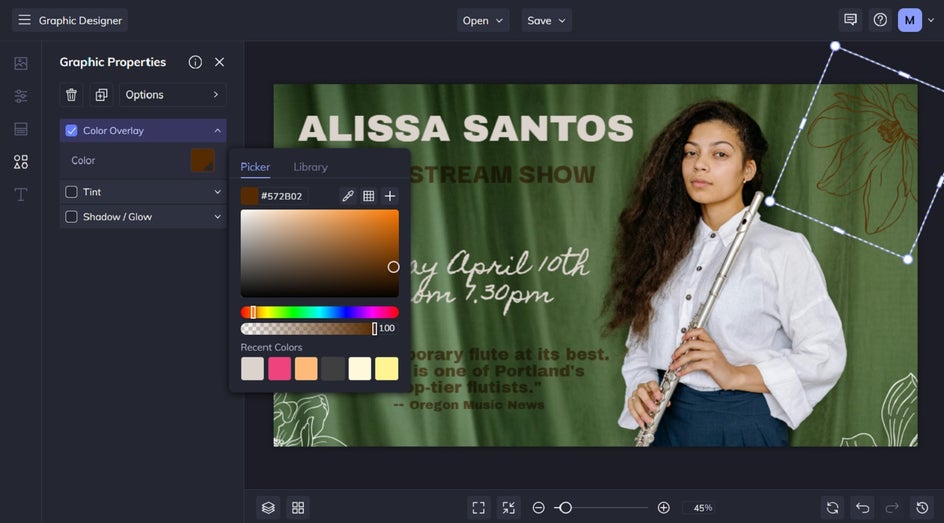Open the history clock icon
This screenshot has width=944, height=523.
point(922,508)
